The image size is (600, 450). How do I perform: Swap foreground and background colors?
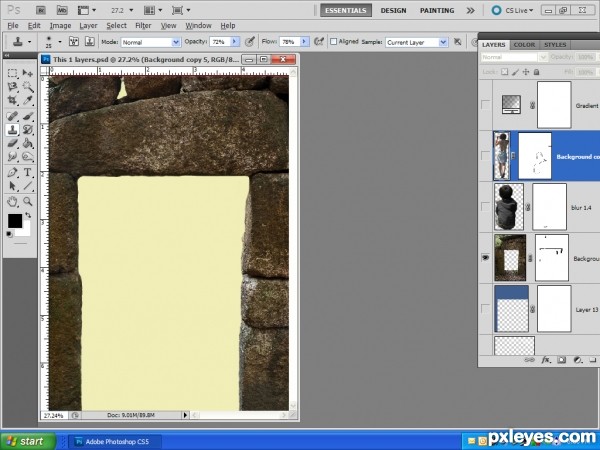click(x=28, y=215)
